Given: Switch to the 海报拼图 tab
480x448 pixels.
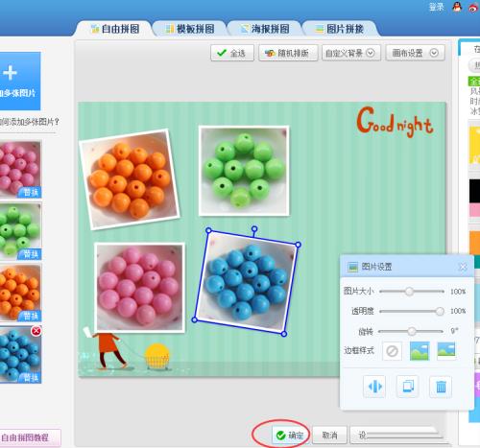Looking at the screenshot, I should click(265, 29).
